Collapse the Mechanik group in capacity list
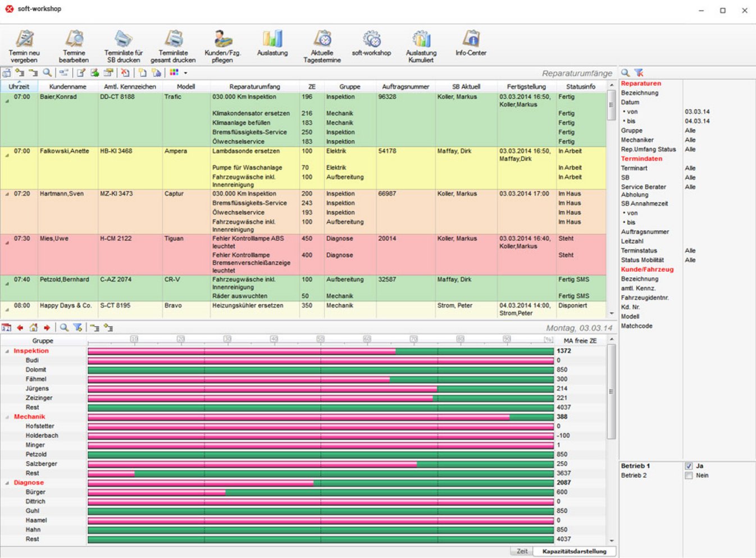Image resolution: width=756 pixels, height=558 pixels. pyautogui.click(x=7, y=417)
